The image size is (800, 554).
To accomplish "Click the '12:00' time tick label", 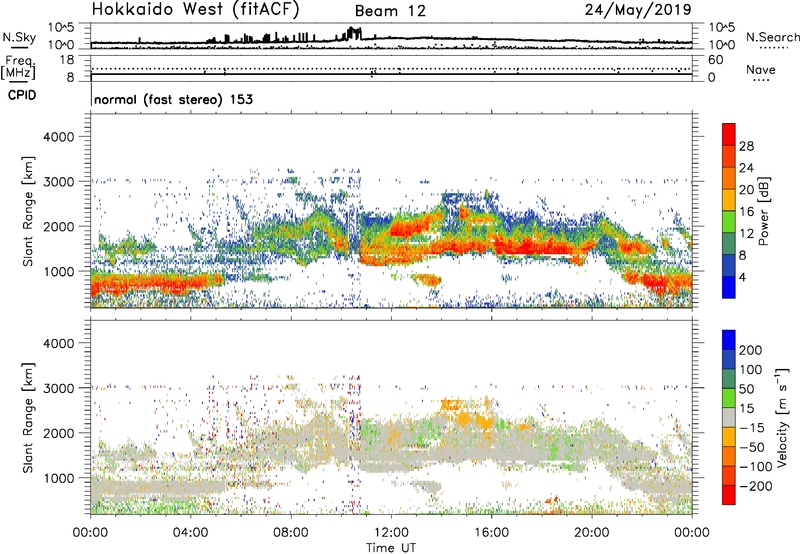I will pos(391,533).
